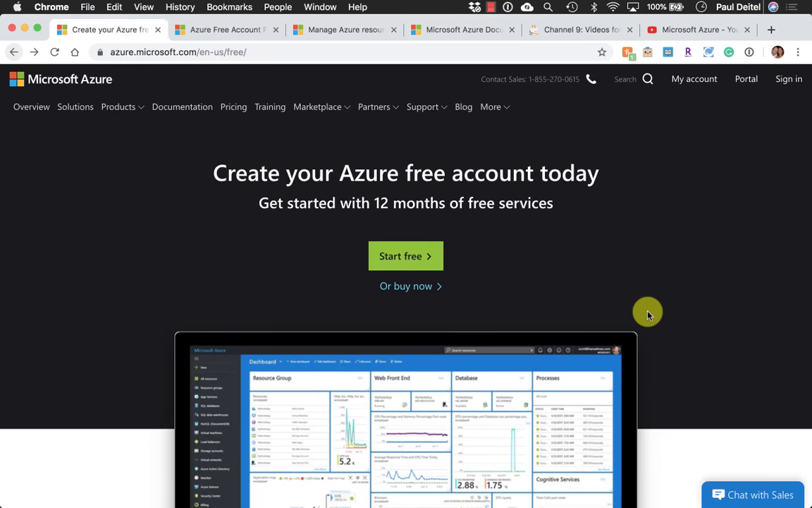812x508 pixels.
Task: Open the Documentation nav link
Action: pyautogui.click(x=183, y=107)
